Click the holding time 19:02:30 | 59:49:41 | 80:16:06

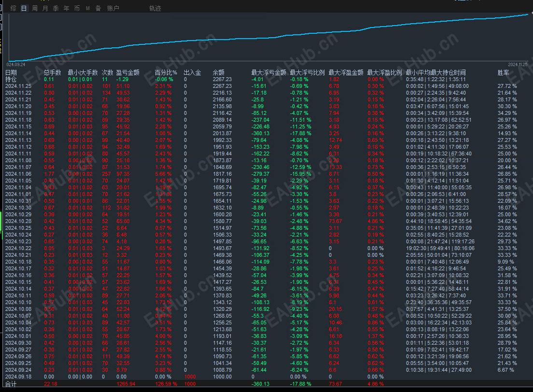(440, 248)
